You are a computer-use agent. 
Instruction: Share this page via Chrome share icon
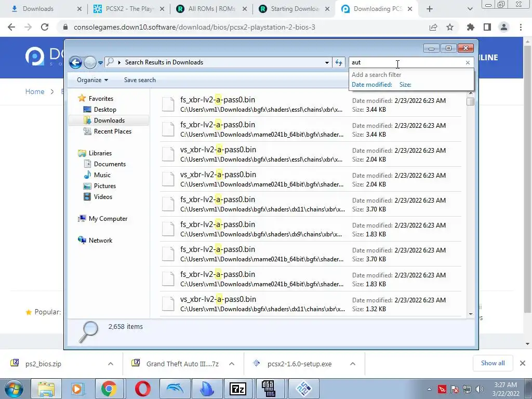point(433,27)
